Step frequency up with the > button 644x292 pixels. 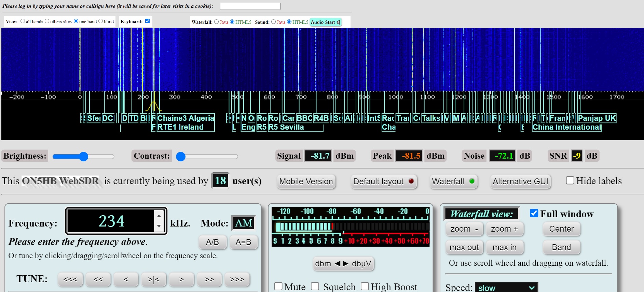coord(181,279)
